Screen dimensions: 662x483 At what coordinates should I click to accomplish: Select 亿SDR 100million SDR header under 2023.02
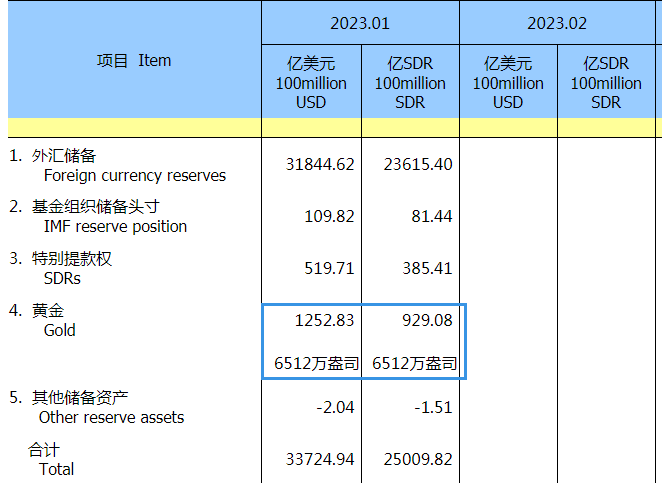click(x=606, y=82)
